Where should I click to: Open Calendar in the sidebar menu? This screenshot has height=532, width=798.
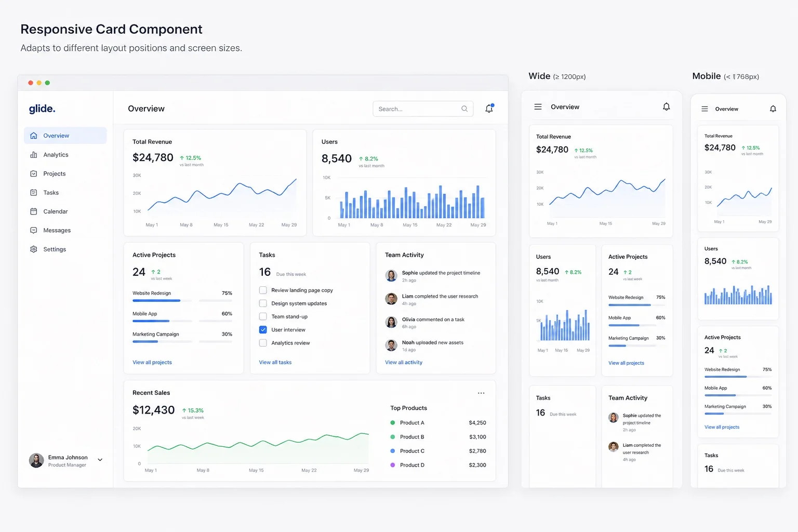(65, 211)
